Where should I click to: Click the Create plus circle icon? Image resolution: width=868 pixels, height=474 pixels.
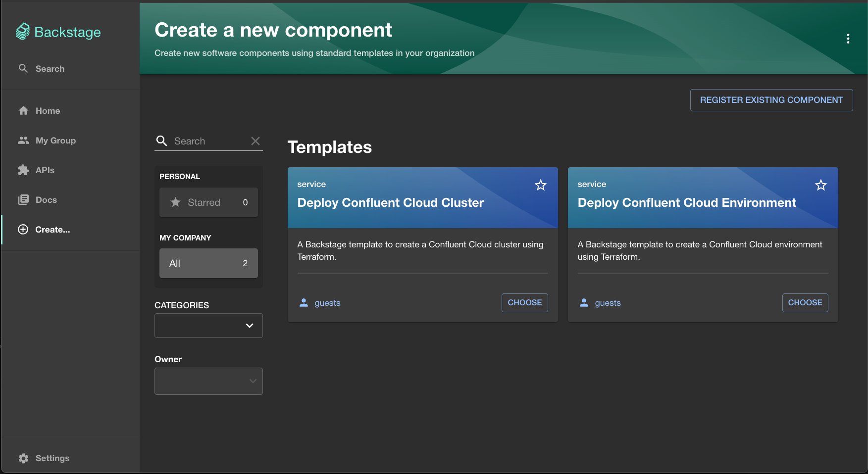tap(23, 230)
